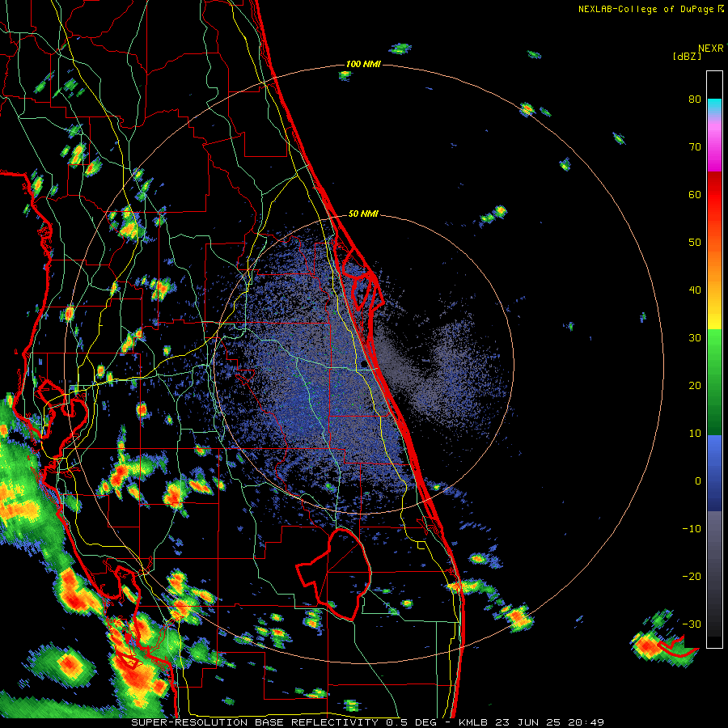This screenshot has width=728, height=728.
Task: Click the 30 value on the dBZ scale
Action: (x=695, y=338)
